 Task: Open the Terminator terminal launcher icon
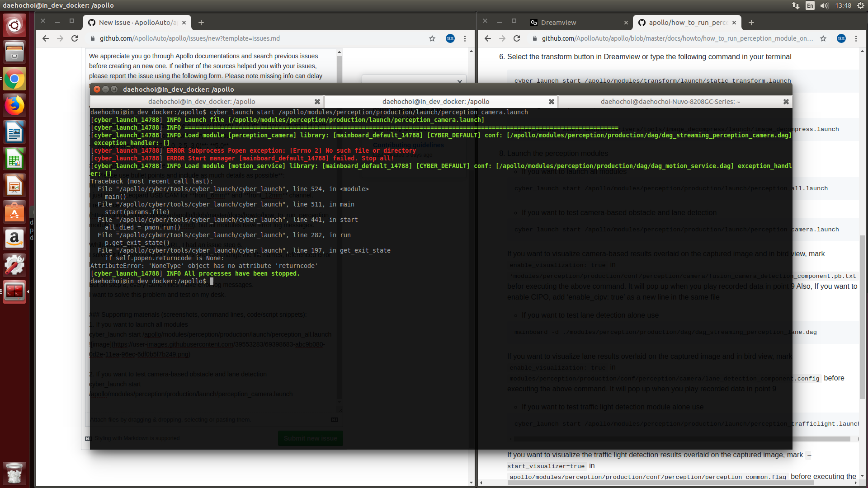pyautogui.click(x=14, y=292)
